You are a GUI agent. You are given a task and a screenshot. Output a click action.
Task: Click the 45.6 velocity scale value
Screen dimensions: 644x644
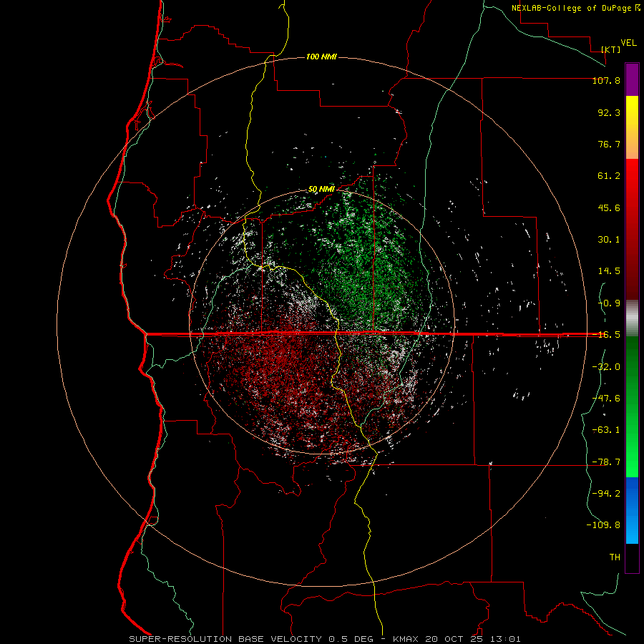[x=609, y=208]
